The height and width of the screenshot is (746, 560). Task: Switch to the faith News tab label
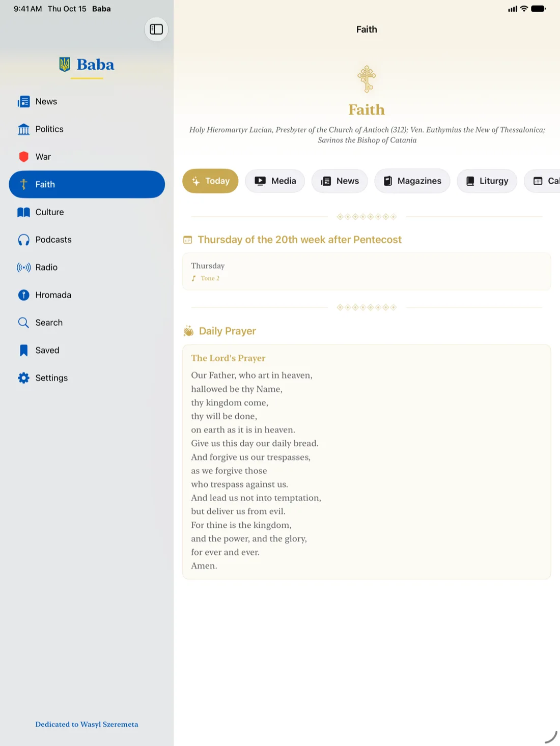point(348,181)
